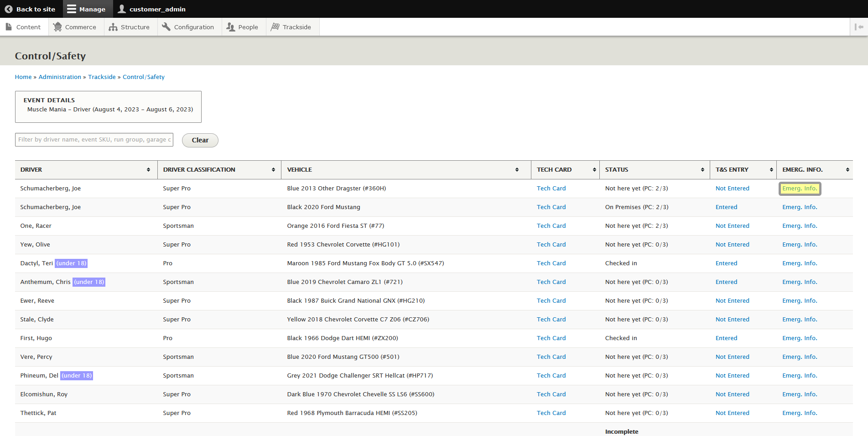
Task: Open the Content menu
Action: pos(23,27)
